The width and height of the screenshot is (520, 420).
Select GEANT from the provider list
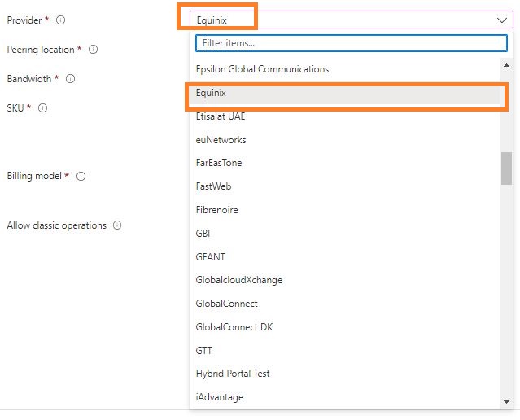(x=211, y=257)
